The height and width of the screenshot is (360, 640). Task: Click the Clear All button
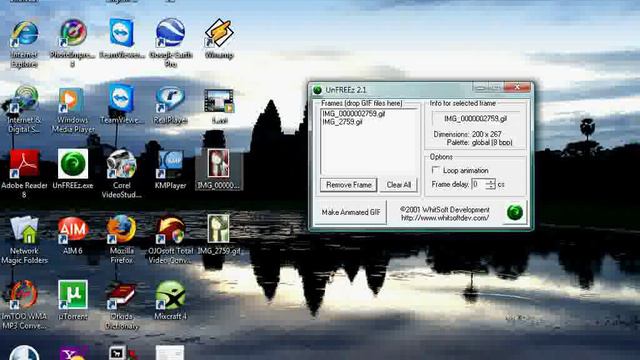click(x=399, y=185)
